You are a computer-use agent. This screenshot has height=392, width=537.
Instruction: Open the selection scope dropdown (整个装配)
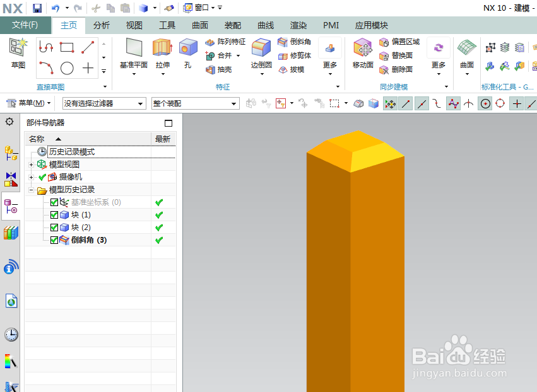pos(195,103)
